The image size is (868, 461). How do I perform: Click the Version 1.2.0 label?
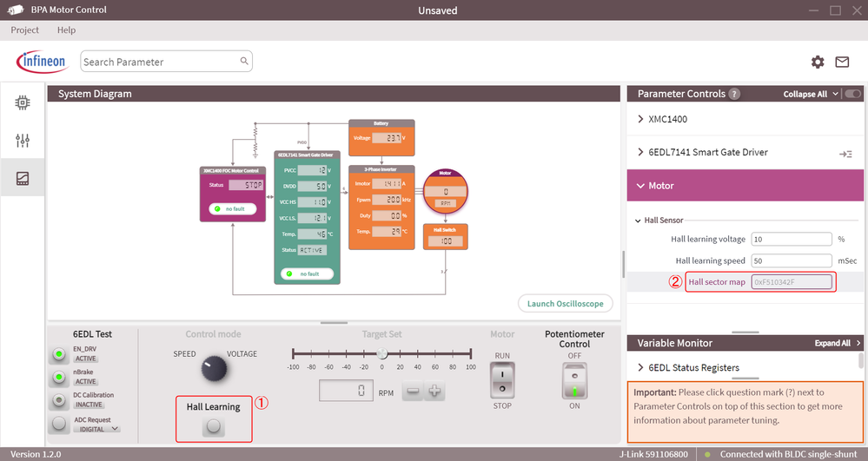coord(36,454)
